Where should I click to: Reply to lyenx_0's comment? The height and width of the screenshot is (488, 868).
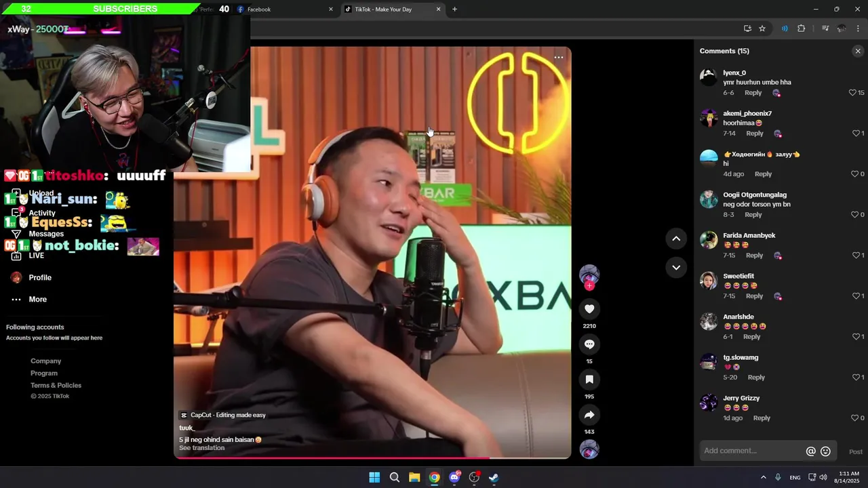(753, 93)
